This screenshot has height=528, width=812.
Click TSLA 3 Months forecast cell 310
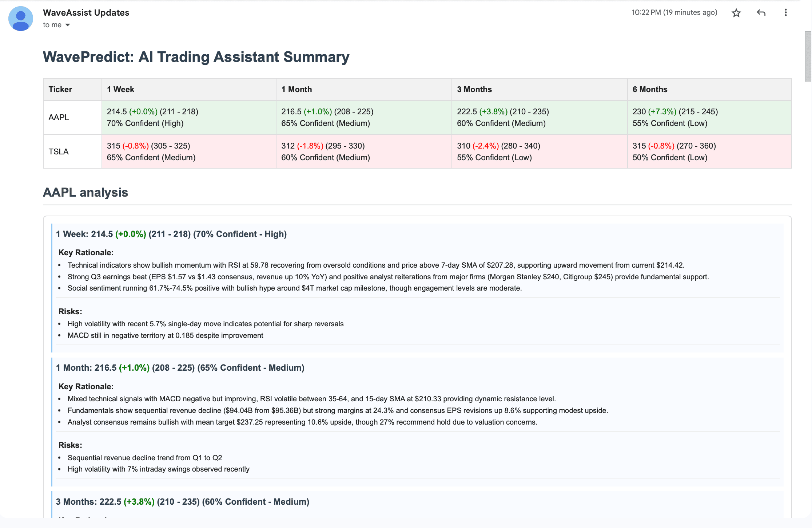(540, 151)
